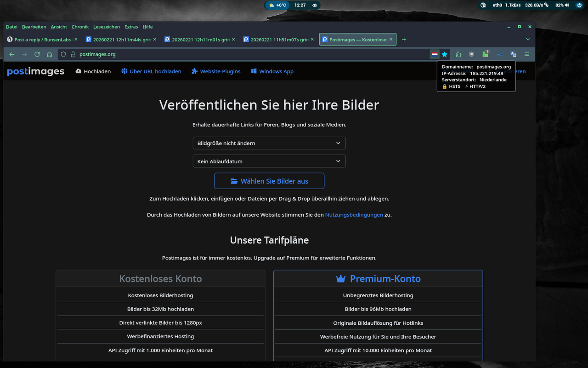Click the postimages logo

(36, 71)
